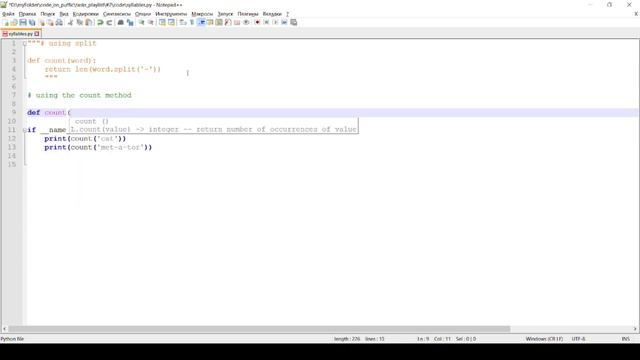The image size is (640, 360).
Task: Click the Save recorded macro icon
Action: (293, 22)
